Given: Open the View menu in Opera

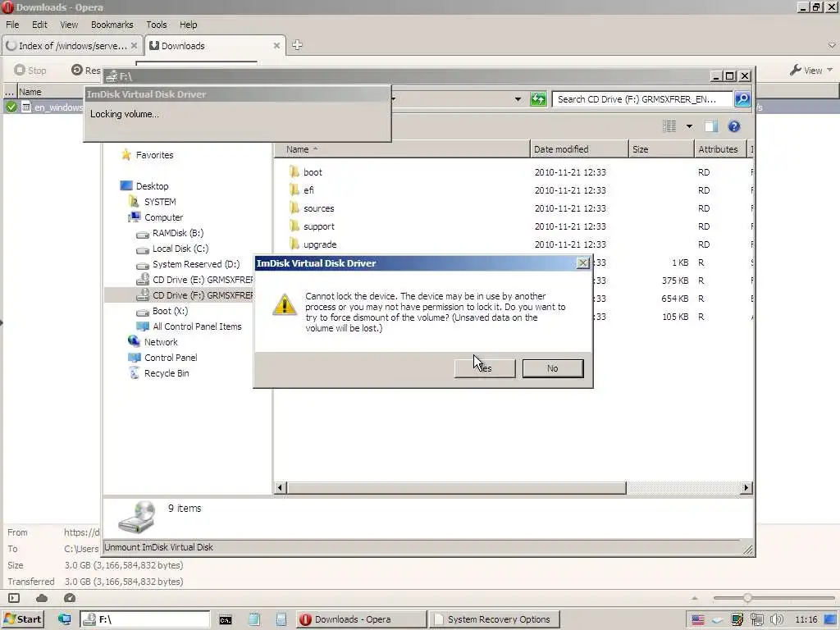Looking at the screenshot, I should [x=69, y=25].
